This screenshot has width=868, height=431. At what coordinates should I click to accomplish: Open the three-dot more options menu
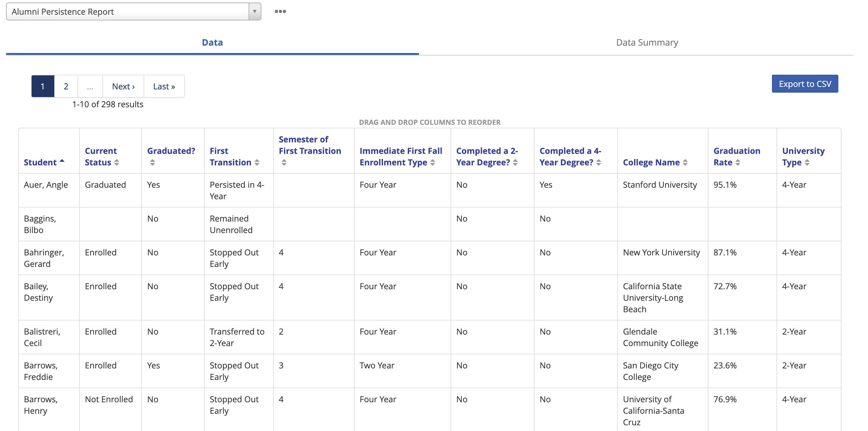click(x=280, y=11)
